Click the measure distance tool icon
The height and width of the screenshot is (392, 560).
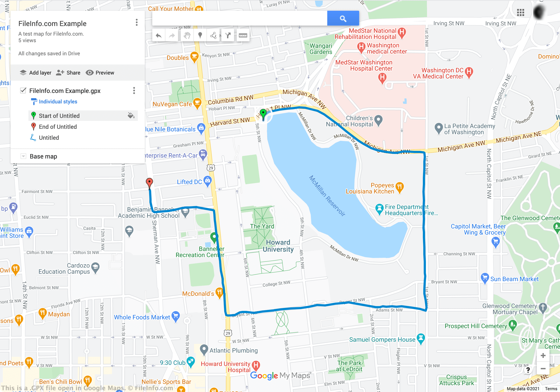(243, 35)
